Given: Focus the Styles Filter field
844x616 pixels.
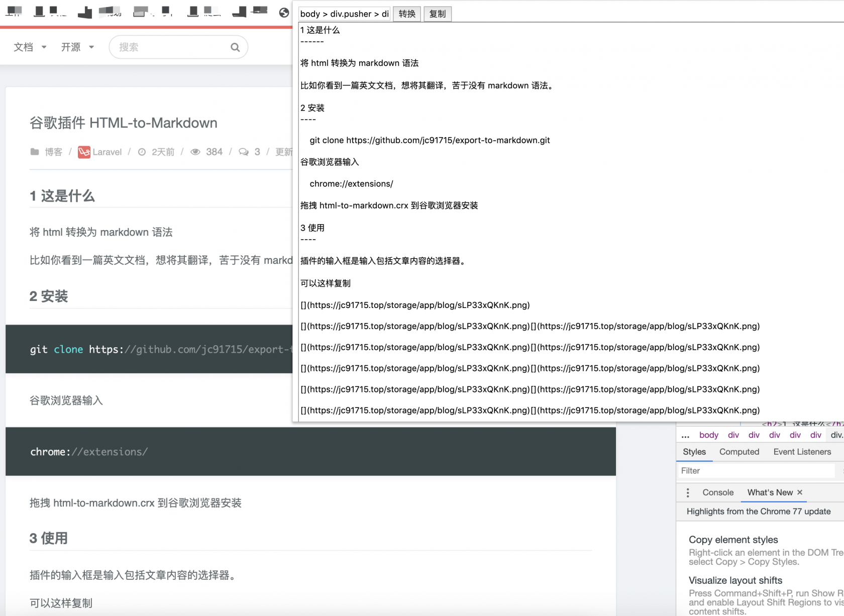Looking at the screenshot, I should point(756,471).
